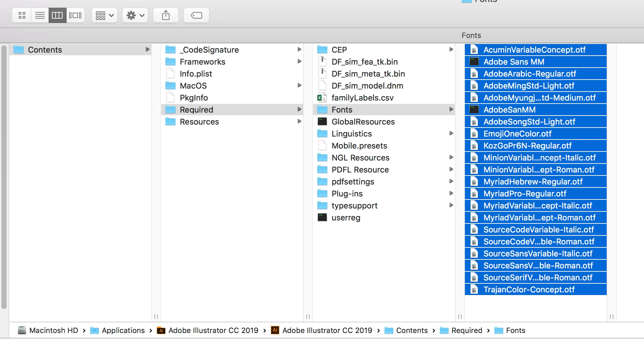Expand the CEP folder arrow
644x339 pixels.
tap(451, 50)
